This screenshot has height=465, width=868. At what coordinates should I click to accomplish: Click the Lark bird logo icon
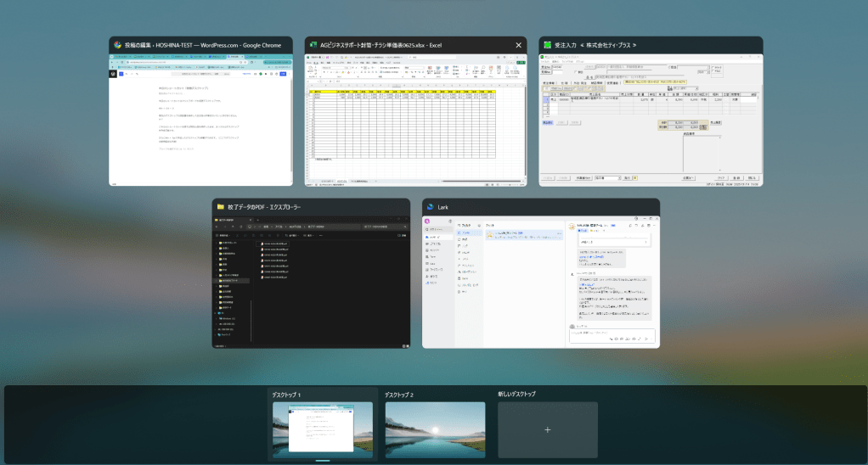[x=431, y=207]
